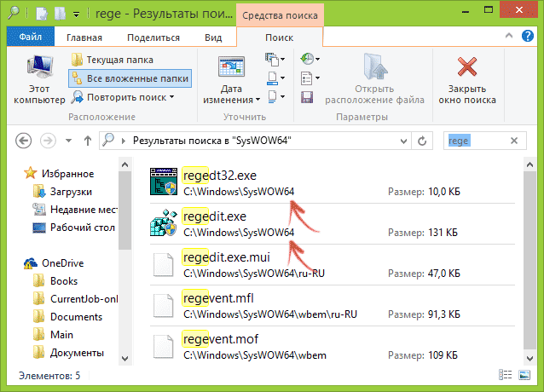544x392 pixels.
Task: Click the Forward navigation arrow
Action: click(48, 141)
